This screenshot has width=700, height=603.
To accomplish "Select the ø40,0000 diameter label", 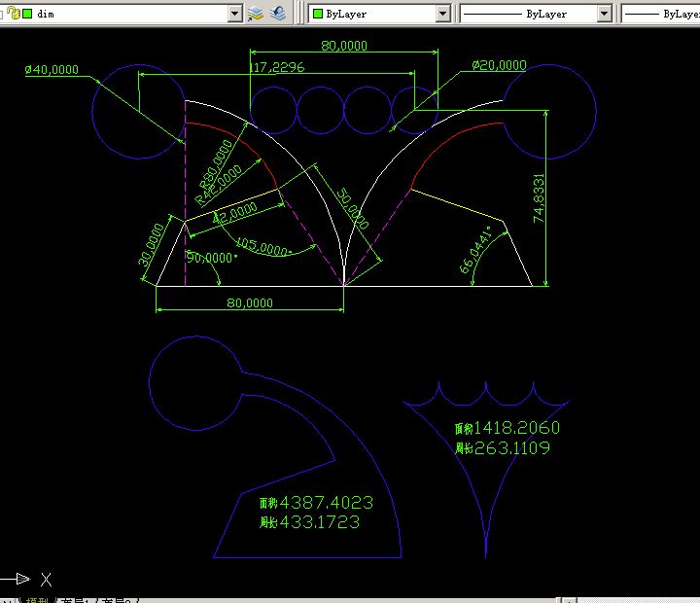I will [x=52, y=70].
